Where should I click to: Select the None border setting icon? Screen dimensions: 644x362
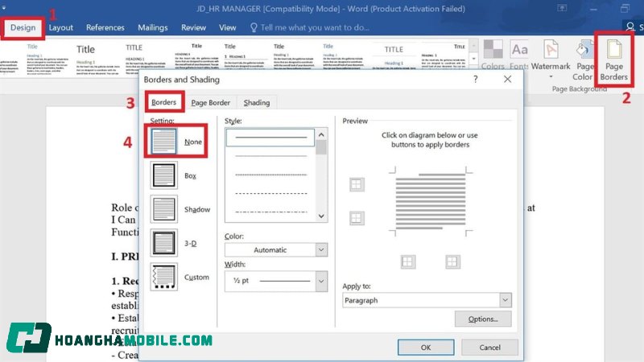coord(163,142)
